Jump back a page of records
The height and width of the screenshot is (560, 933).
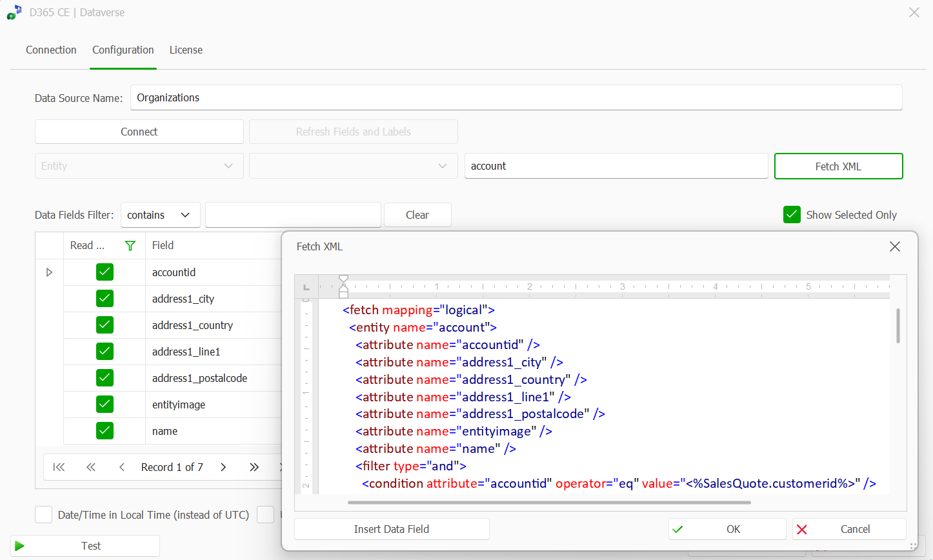[x=91, y=467]
